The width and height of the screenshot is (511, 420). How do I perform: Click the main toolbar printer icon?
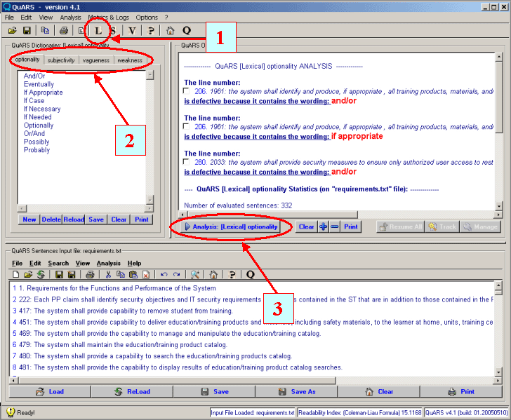[x=64, y=31]
